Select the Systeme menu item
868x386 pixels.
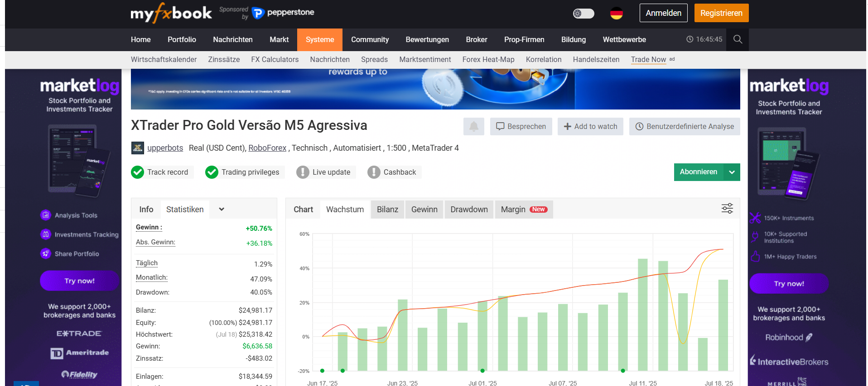point(320,39)
